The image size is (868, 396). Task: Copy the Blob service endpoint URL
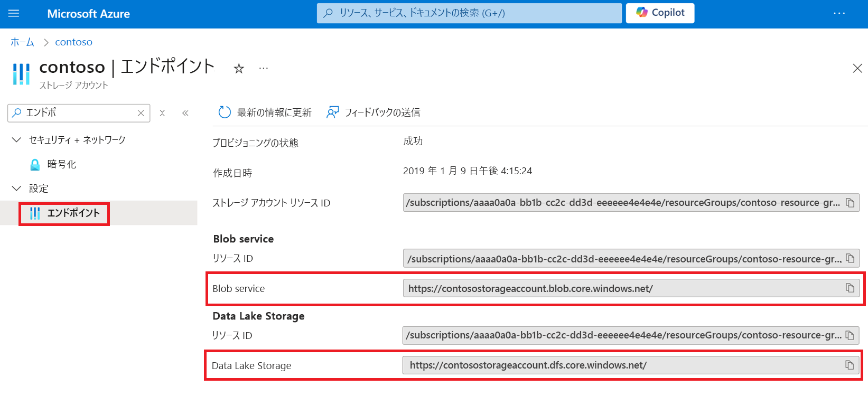click(851, 288)
